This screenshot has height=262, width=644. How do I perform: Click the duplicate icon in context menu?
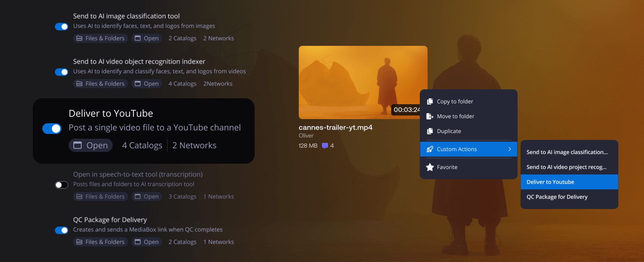point(430,131)
